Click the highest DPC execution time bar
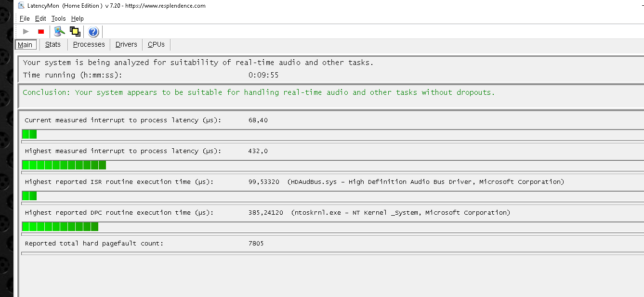Screen dimensions: 644x297 point(60,227)
